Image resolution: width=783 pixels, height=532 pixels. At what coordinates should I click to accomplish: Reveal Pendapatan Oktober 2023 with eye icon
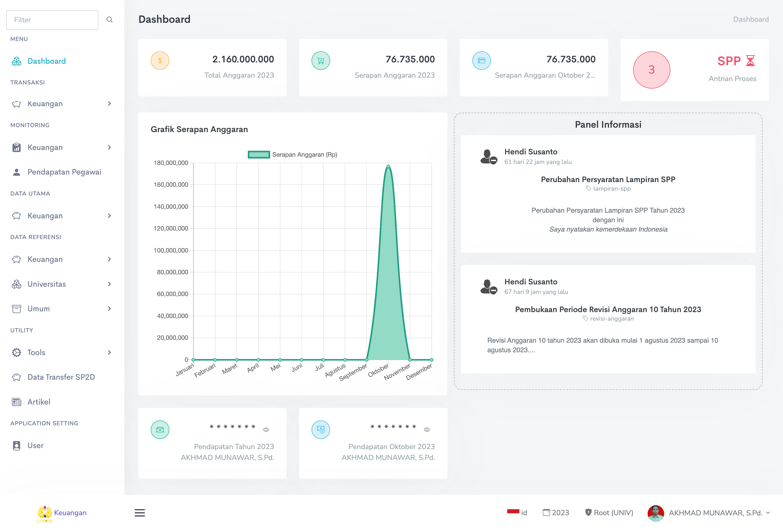coord(426,430)
